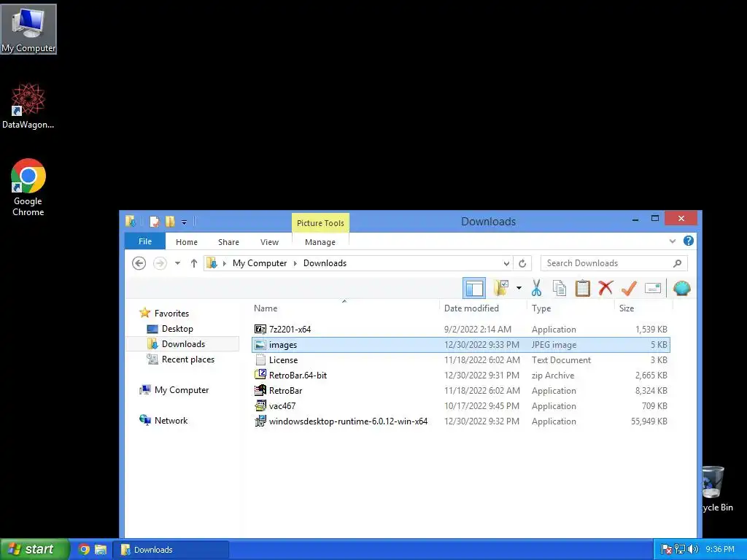Click the Folder Options toolbar icon
Viewport: 747px width, 560px height.
pos(500,288)
